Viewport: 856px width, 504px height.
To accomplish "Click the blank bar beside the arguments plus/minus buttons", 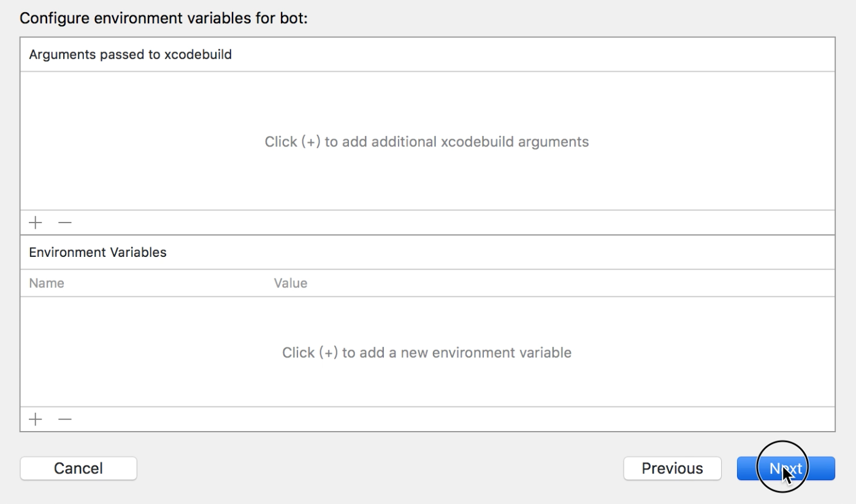I will (x=429, y=223).
